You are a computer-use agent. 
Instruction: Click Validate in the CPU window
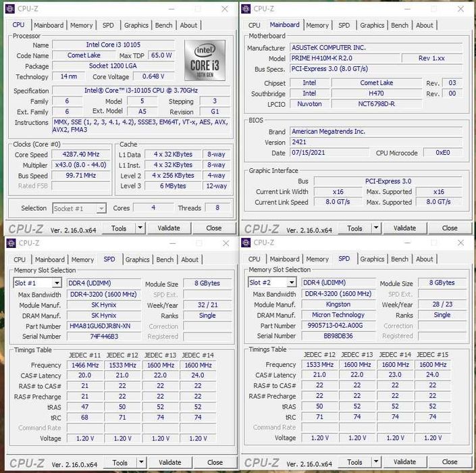[x=169, y=228]
